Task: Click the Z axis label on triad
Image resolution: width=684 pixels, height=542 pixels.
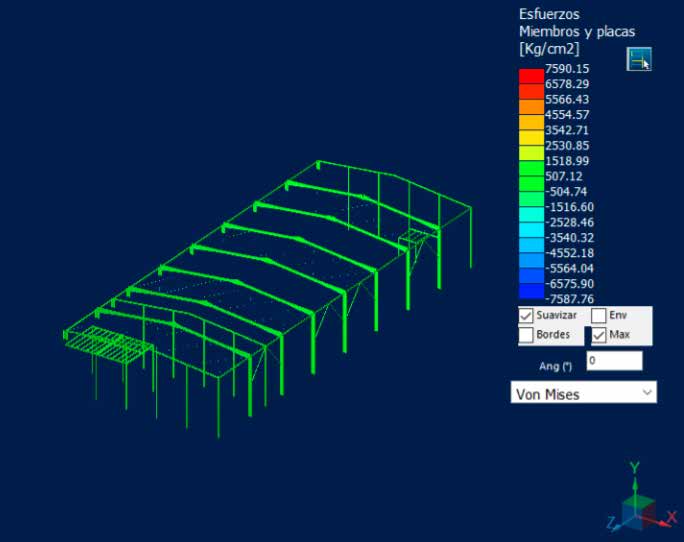Action: pyautogui.click(x=611, y=522)
